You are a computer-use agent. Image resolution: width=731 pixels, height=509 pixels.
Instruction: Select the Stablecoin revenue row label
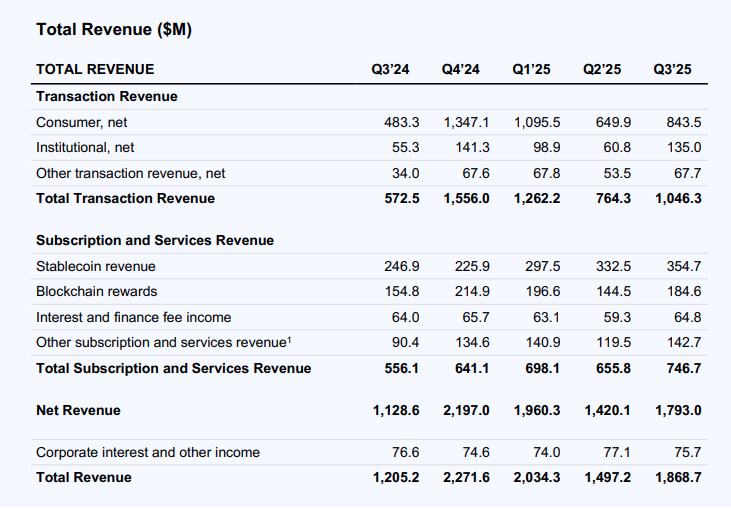point(95,266)
